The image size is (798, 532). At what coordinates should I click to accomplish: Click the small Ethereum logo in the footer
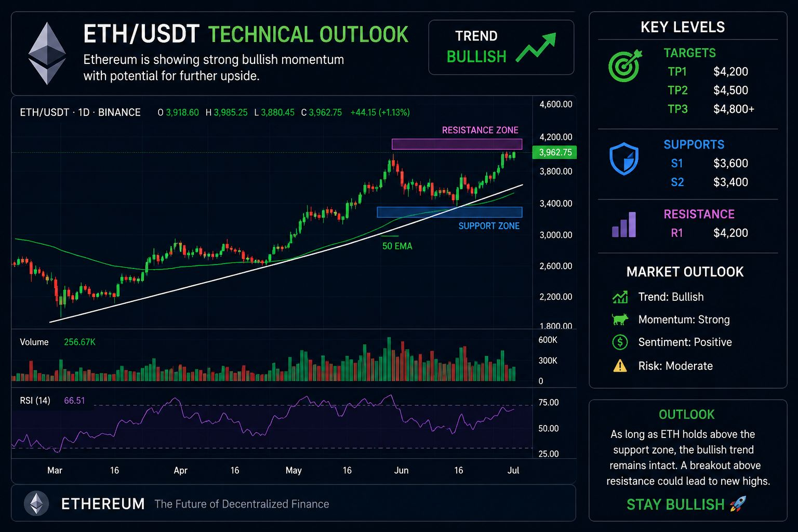tap(36, 504)
